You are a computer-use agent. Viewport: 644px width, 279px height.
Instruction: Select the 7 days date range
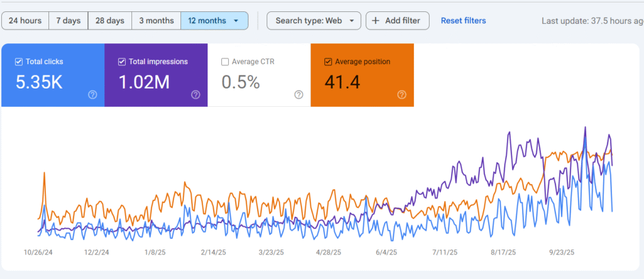click(68, 21)
